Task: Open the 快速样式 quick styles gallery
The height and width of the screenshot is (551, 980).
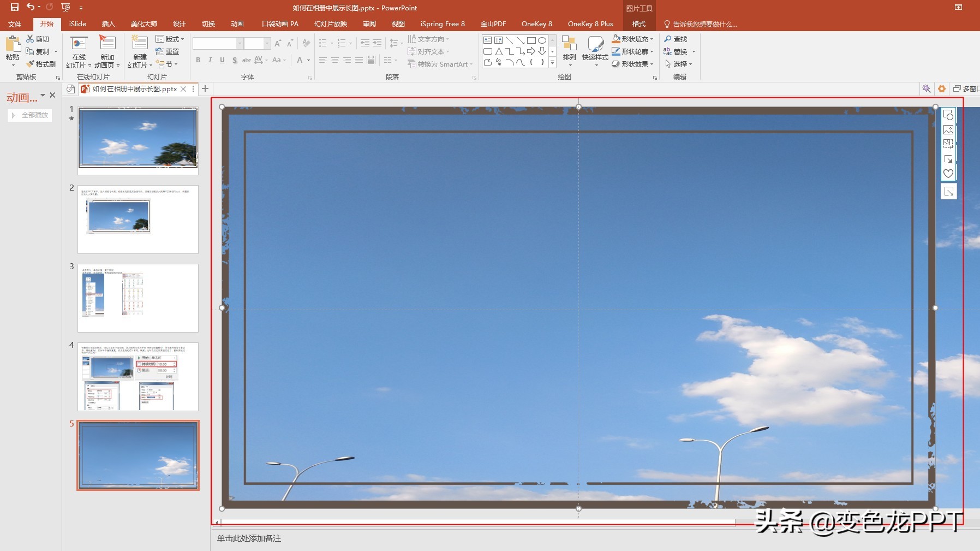Action: [595, 50]
